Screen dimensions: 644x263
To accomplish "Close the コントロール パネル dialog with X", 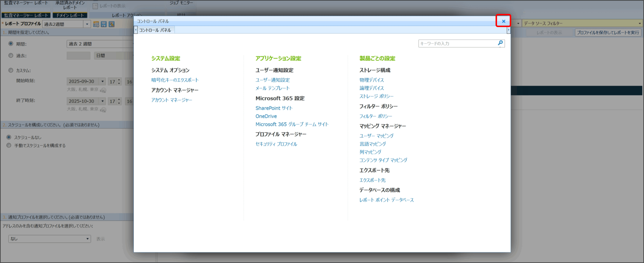I will click(x=503, y=21).
